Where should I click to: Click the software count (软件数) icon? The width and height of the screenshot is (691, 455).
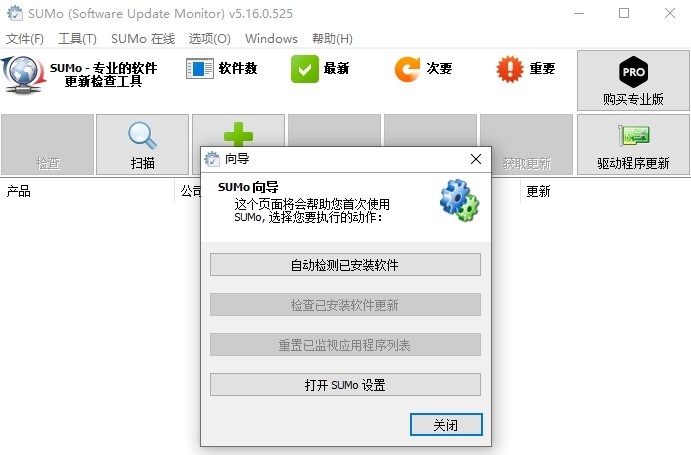200,69
